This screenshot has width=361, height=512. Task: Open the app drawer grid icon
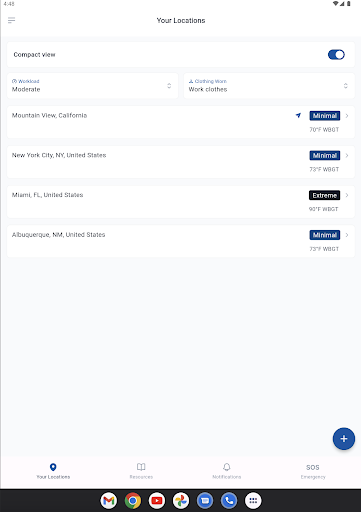(x=253, y=501)
